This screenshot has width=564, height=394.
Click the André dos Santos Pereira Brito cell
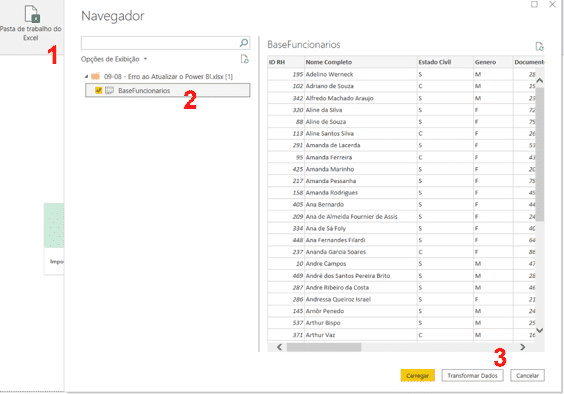pyautogui.click(x=361, y=276)
